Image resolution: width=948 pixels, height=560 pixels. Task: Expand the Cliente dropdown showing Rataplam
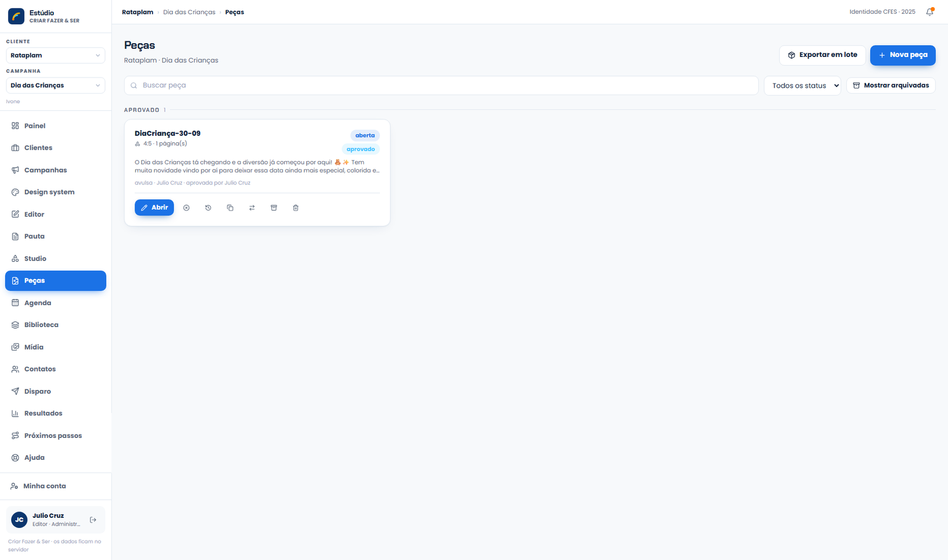(56, 55)
